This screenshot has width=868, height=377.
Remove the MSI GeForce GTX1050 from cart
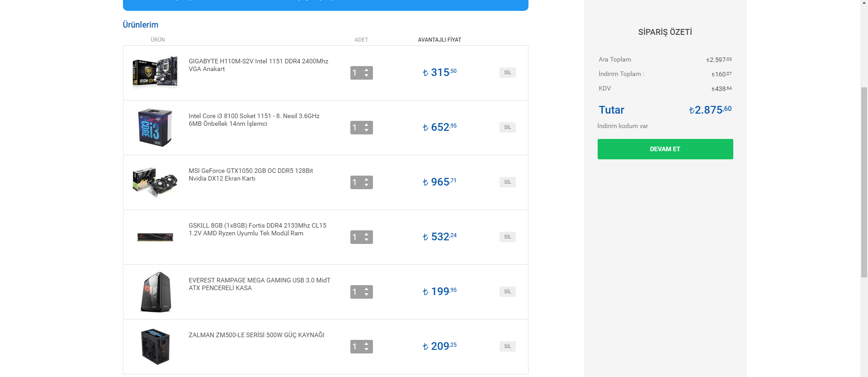click(x=507, y=182)
